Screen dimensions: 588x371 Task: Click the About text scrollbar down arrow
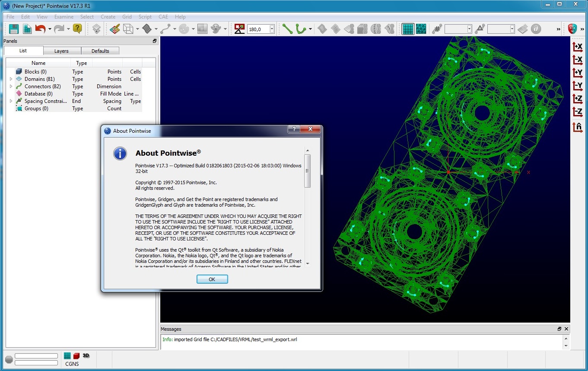308,263
